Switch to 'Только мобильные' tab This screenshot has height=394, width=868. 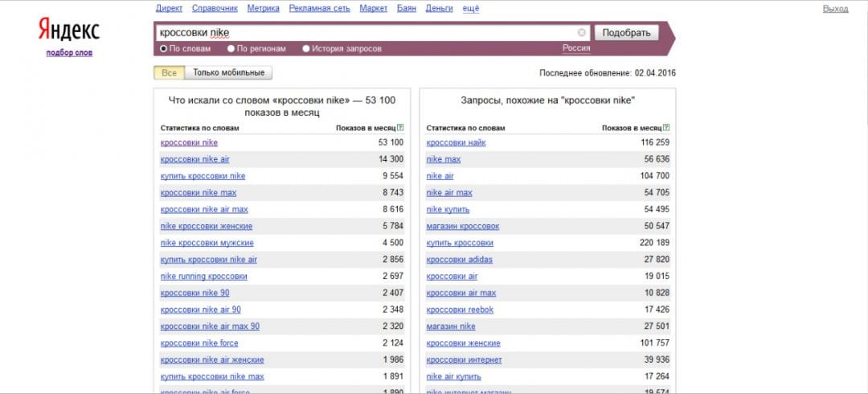[x=228, y=72]
